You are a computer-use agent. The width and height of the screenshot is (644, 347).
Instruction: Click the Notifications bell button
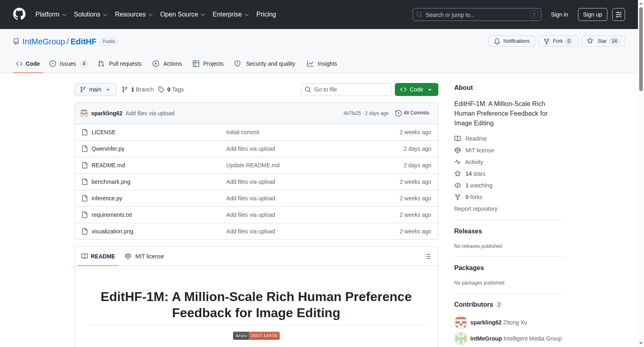coord(512,41)
